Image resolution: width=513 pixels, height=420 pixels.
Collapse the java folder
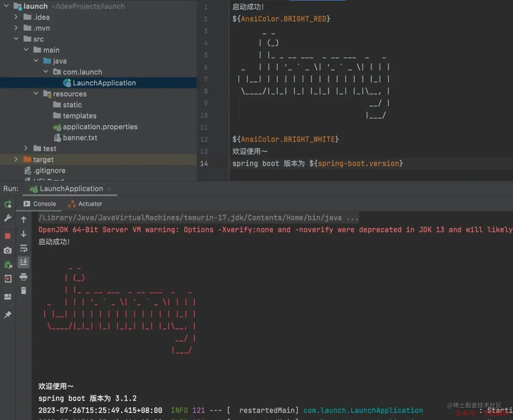36,60
